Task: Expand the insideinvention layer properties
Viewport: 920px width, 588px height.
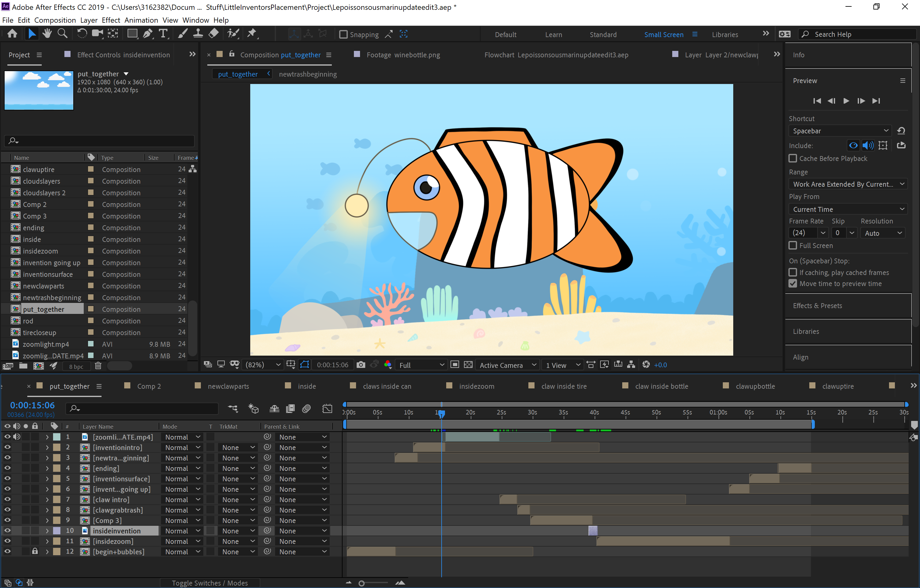Action: 47,531
